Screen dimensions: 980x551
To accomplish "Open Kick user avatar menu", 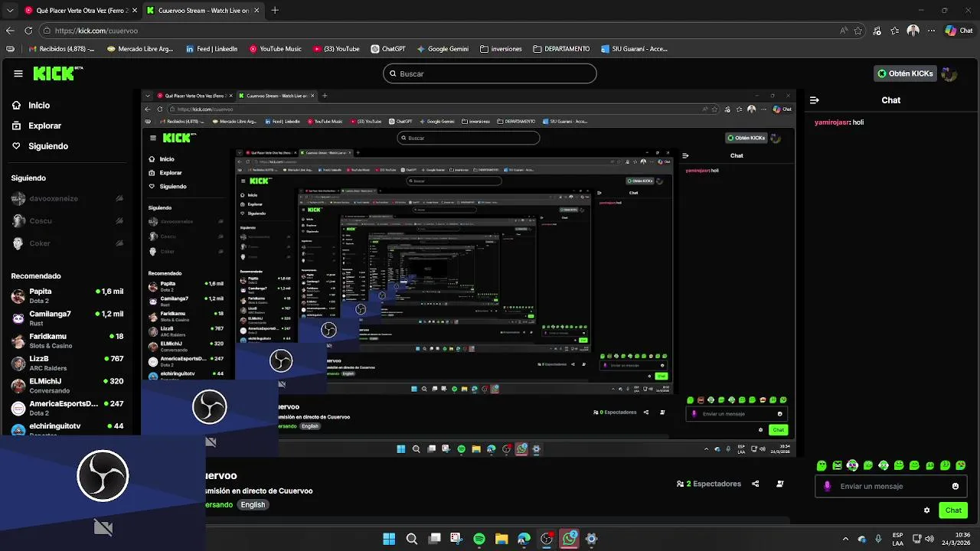I will [949, 73].
